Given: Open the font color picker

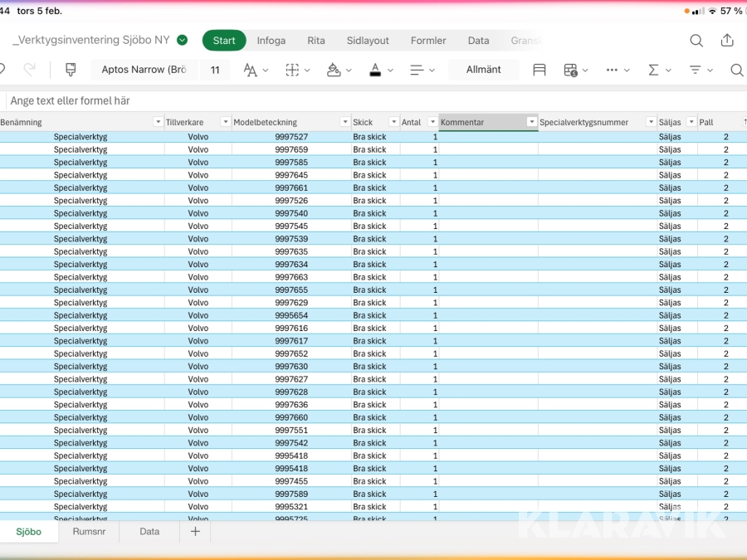Looking at the screenshot, I should 376,70.
